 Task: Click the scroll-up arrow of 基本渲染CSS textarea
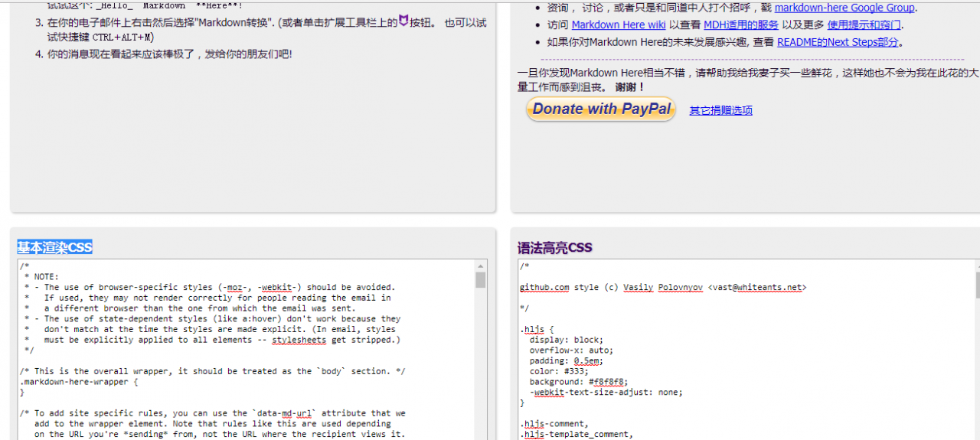pyautogui.click(x=481, y=266)
